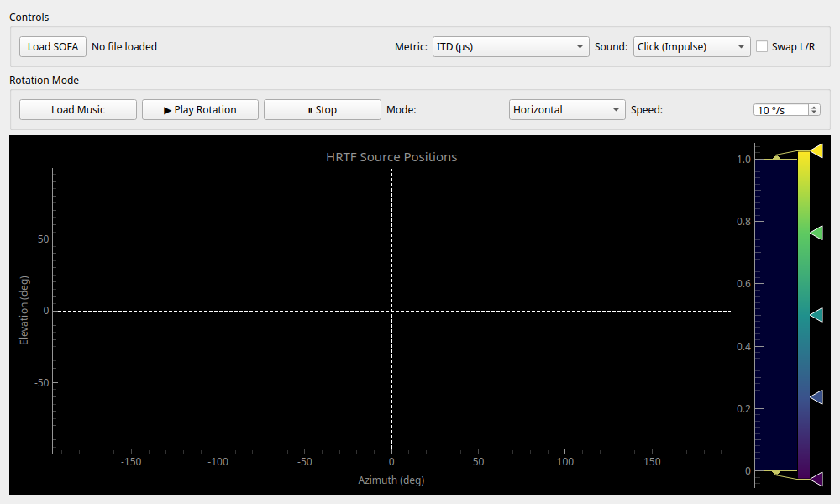
Task: Click the plot origin where dashed lines cross
Action: [x=391, y=311]
